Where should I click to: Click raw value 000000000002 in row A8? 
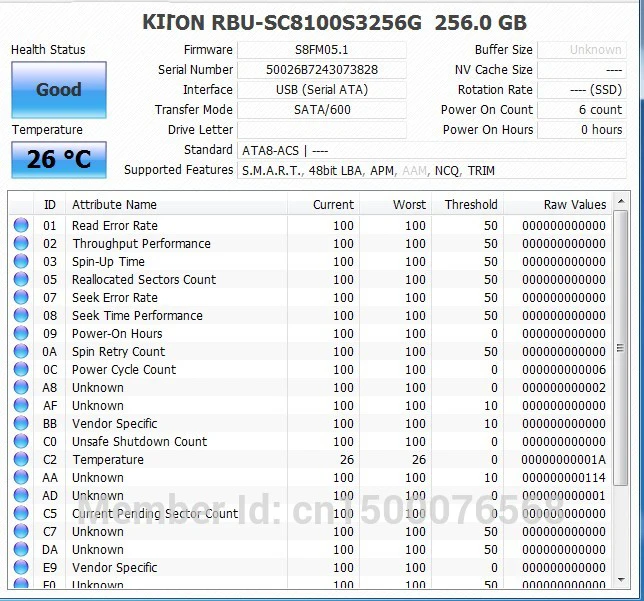point(564,388)
